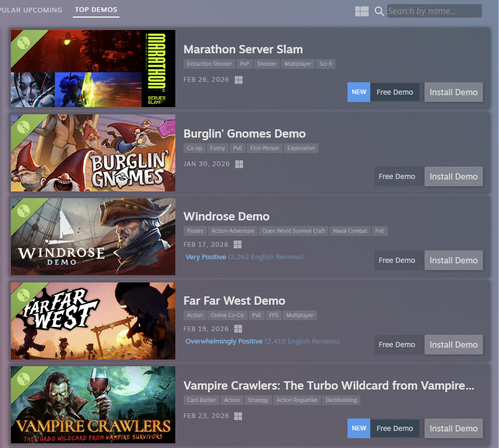Select the Action-Adventure tag
499x448 pixels.
[233, 231]
